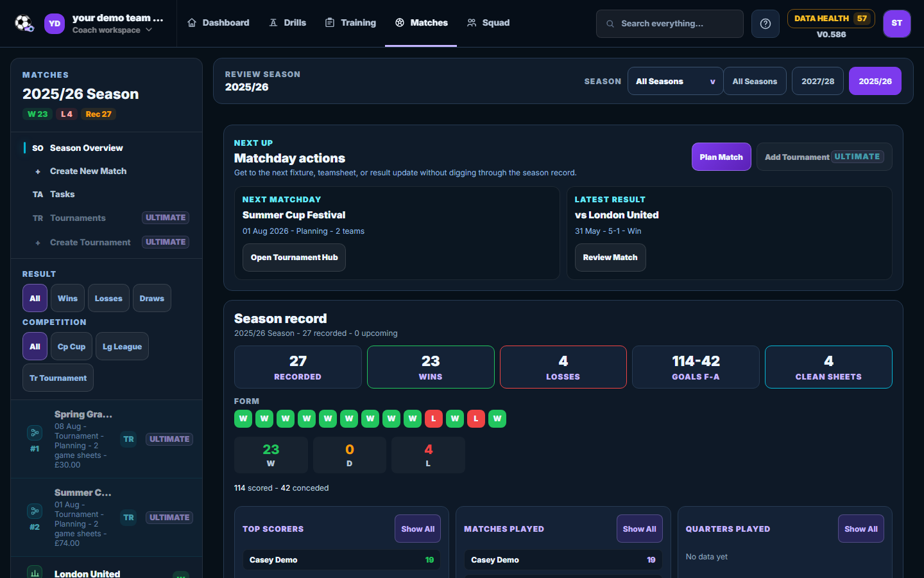This screenshot has width=924, height=578.
Task: Select the Matches tab
Action: pyautogui.click(x=422, y=22)
